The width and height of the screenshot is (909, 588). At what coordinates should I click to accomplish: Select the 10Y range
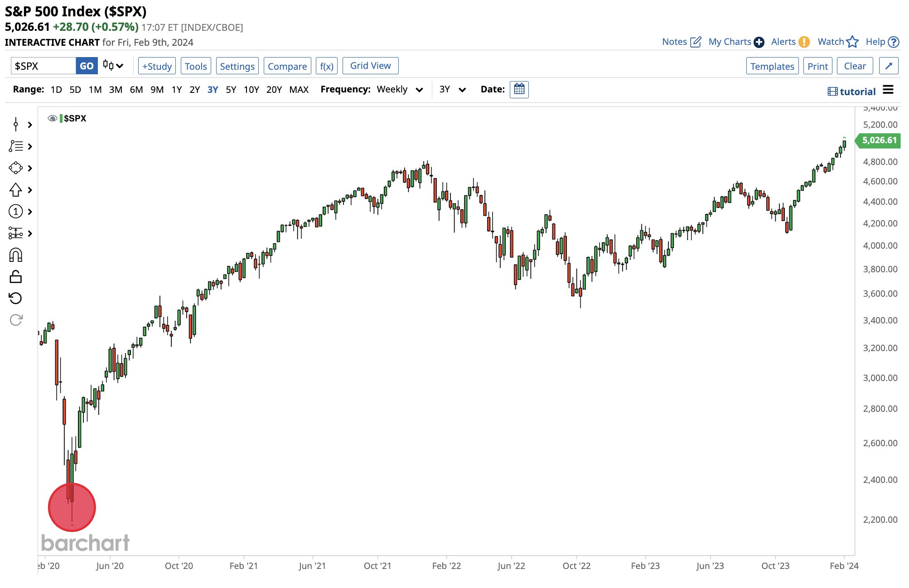pos(251,89)
